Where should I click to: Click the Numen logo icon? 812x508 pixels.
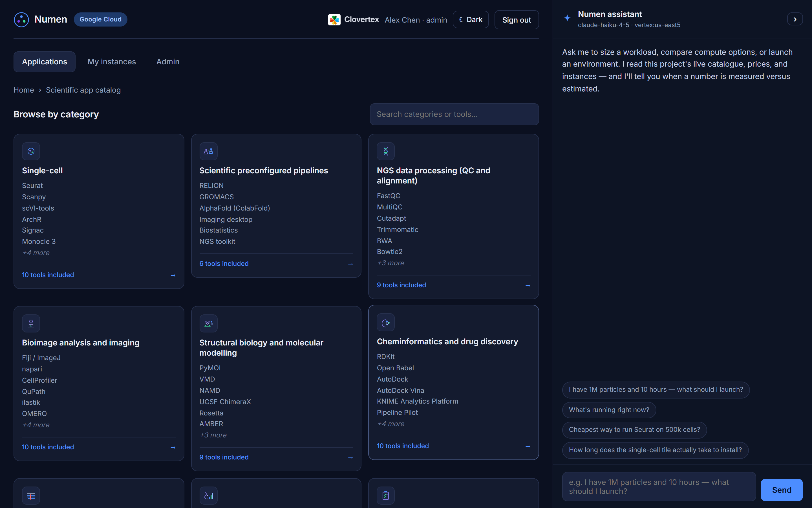tap(21, 19)
